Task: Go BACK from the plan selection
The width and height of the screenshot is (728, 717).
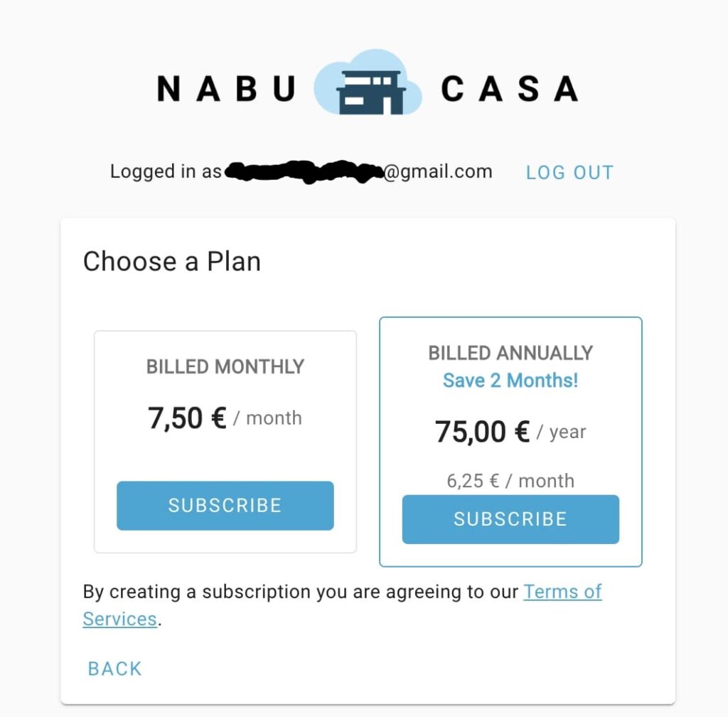Action: (114, 669)
